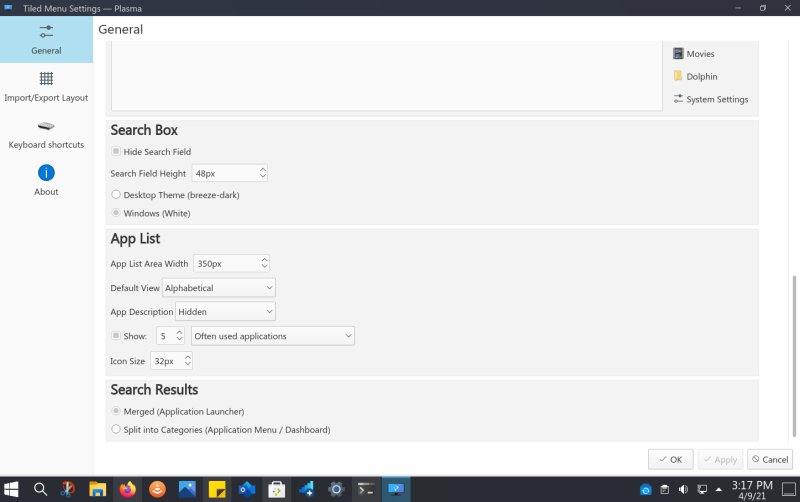
Task: Open the Keyboard shortcuts page
Action: point(46,134)
